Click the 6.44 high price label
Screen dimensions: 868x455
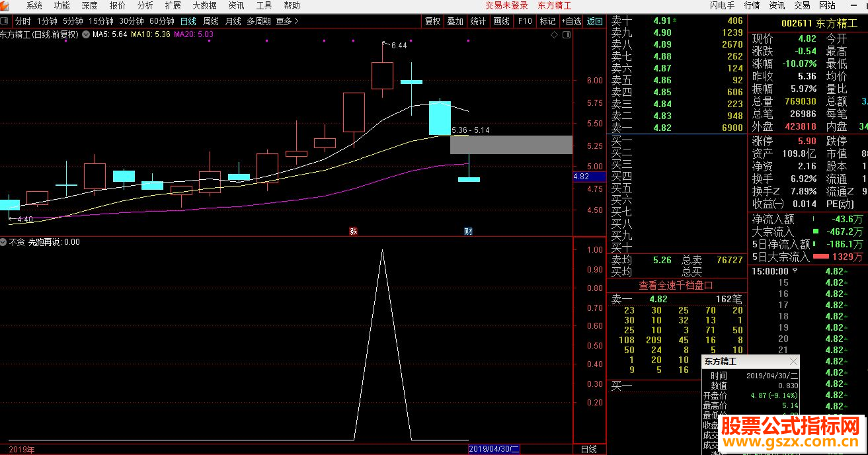tap(399, 46)
